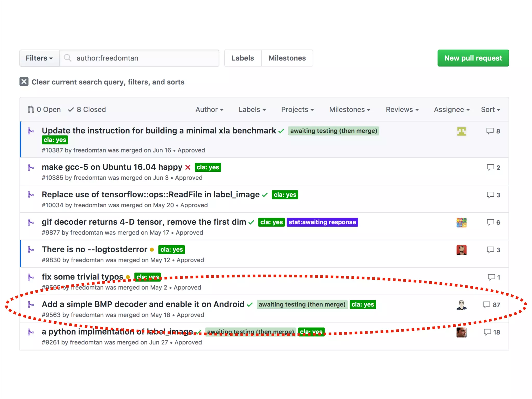Click the X icon to clear search filters
The height and width of the screenshot is (399, 532).
pos(24,82)
